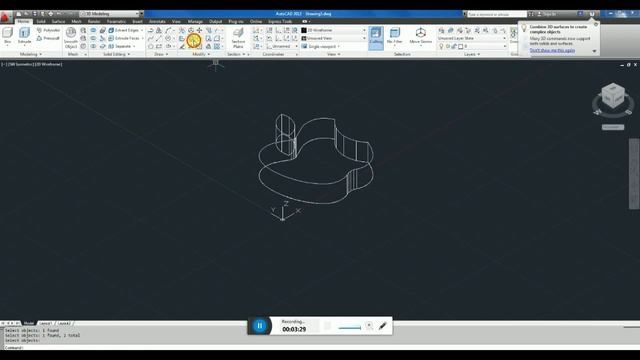Image resolution: width=640 pixels, height=360 pixels.
Task: Click the light bulb layer on/off icon
Action: [x=441, y=47]
